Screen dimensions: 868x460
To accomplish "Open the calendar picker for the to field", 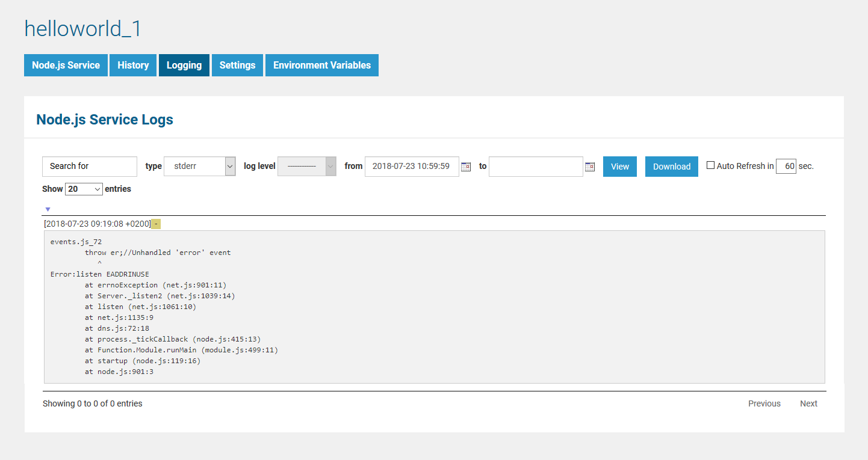I will pyautogui.click(x=589, y=167).
